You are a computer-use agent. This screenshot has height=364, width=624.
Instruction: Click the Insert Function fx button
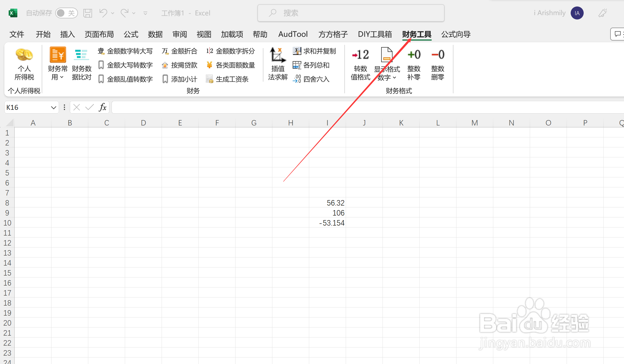[103, 108]
